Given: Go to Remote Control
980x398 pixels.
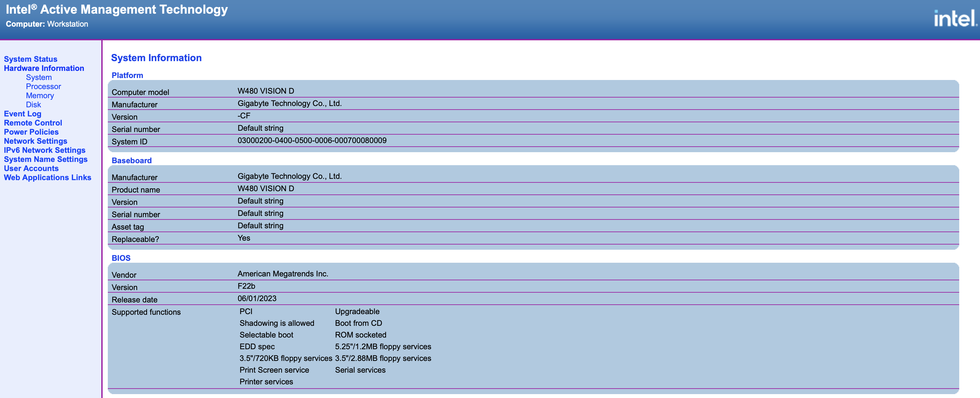Looking at the screenshot, I should 33,123.
